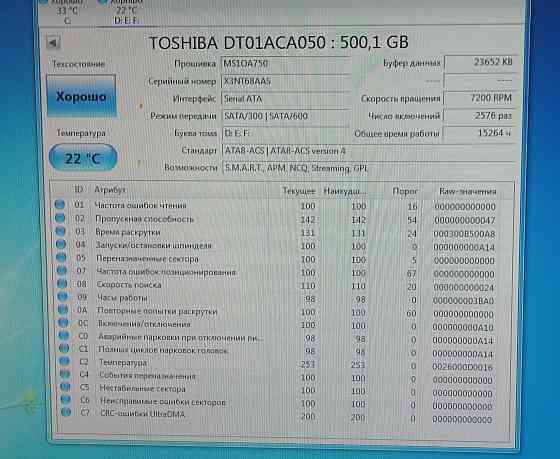This screenshot has width=560, height=459.
Task: Click the status icon for attribute 0A
Action: (x=63, y=310)
